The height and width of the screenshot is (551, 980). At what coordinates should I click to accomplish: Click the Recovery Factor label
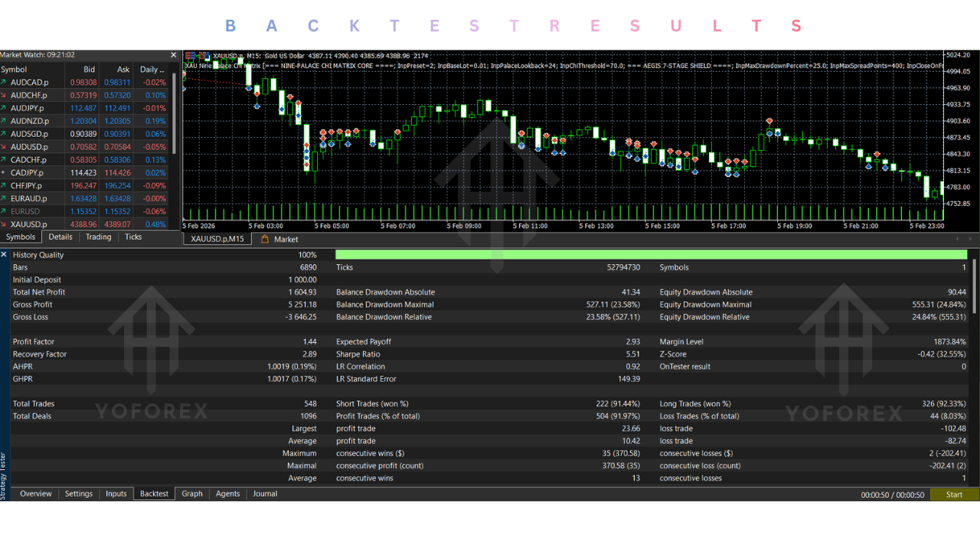pos(40,354)
